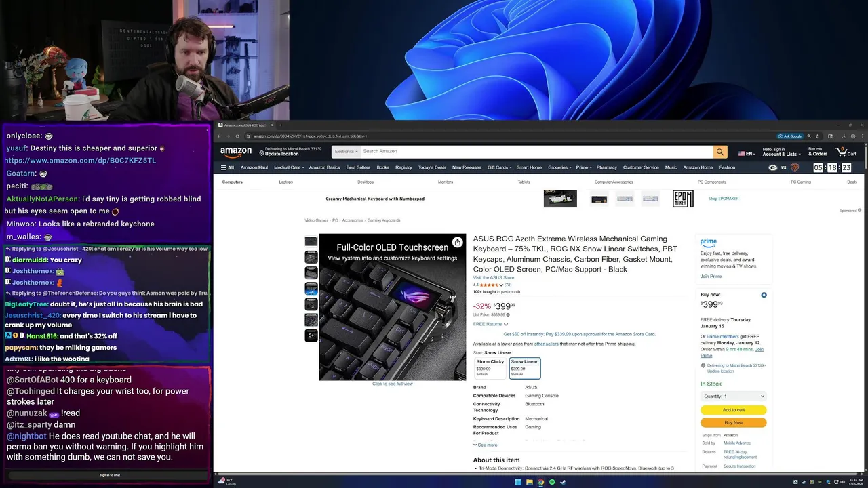The height and width of the screenshot is (488, 868).
Task: Click the Add to cart button
Action: 734,410
